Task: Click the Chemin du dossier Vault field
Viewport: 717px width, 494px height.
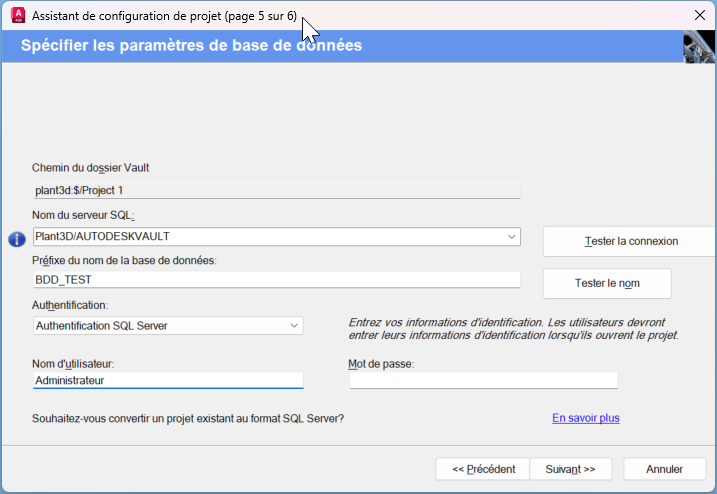Action: pyautogui.click(x=277, y=190)
